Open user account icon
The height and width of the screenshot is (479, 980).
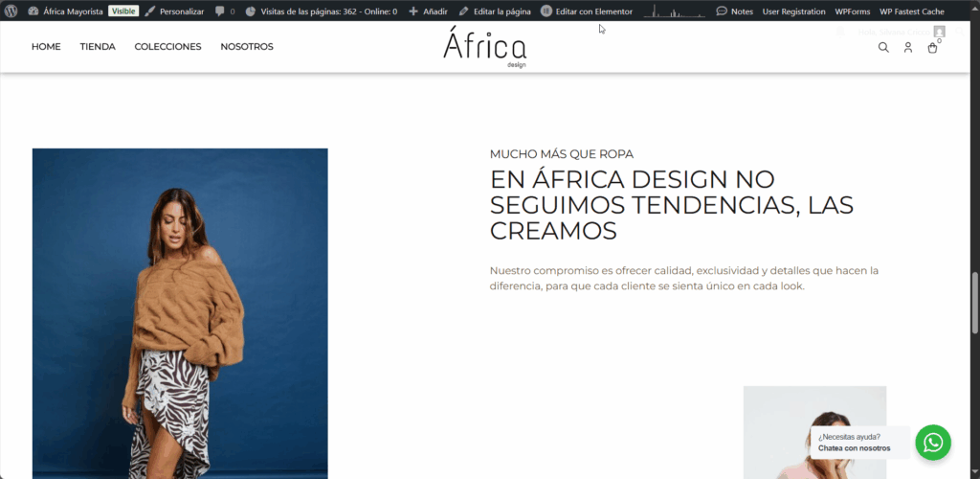click(908, 48)
